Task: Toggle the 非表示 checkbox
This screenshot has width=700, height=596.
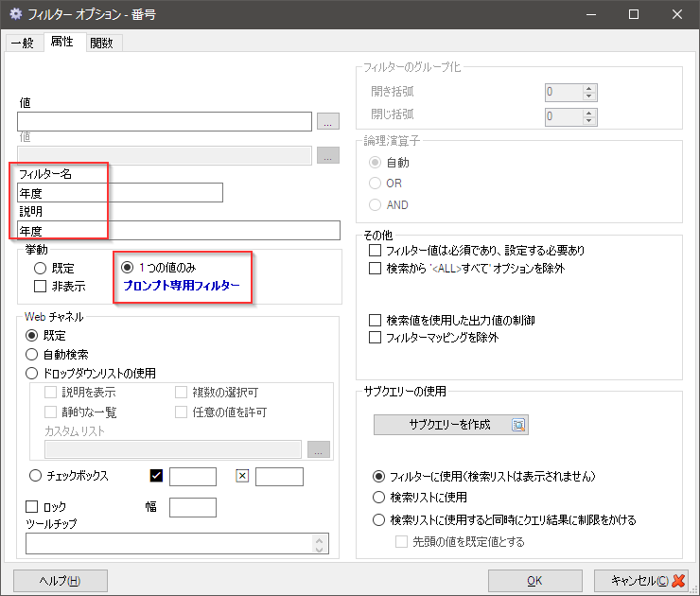Action: (x=40, y=286)
